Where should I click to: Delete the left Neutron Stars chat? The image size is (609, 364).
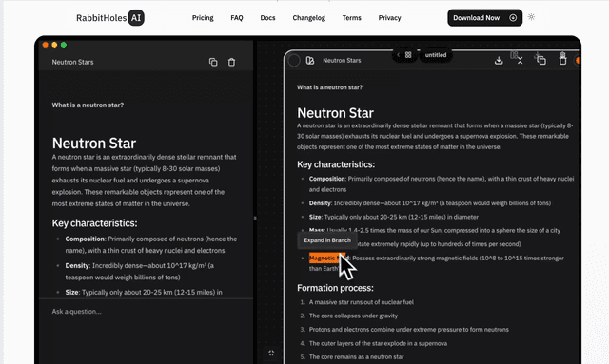coord(231,62)
